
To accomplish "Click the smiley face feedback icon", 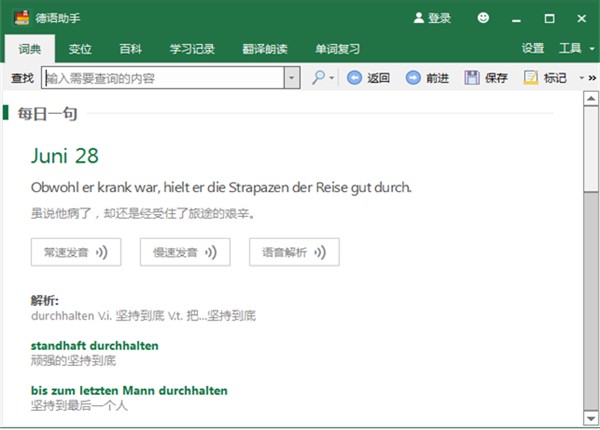I will click(x=484, y=18).
